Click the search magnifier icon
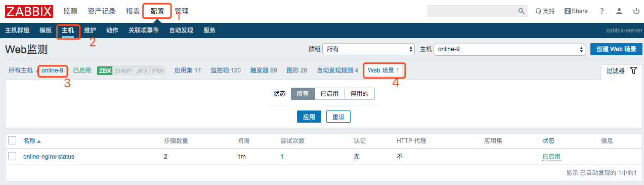The image size is (644, 185). click(x=522, y=11)
